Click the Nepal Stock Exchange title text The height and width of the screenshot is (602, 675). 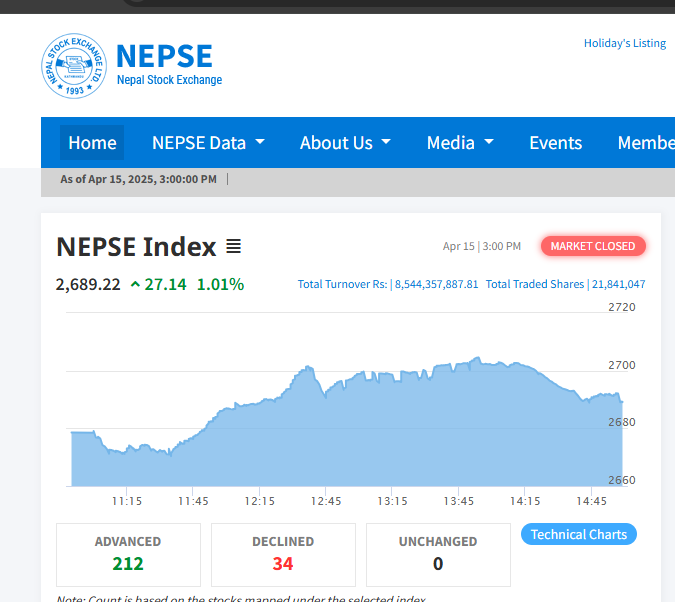click(x=169, y=80)
